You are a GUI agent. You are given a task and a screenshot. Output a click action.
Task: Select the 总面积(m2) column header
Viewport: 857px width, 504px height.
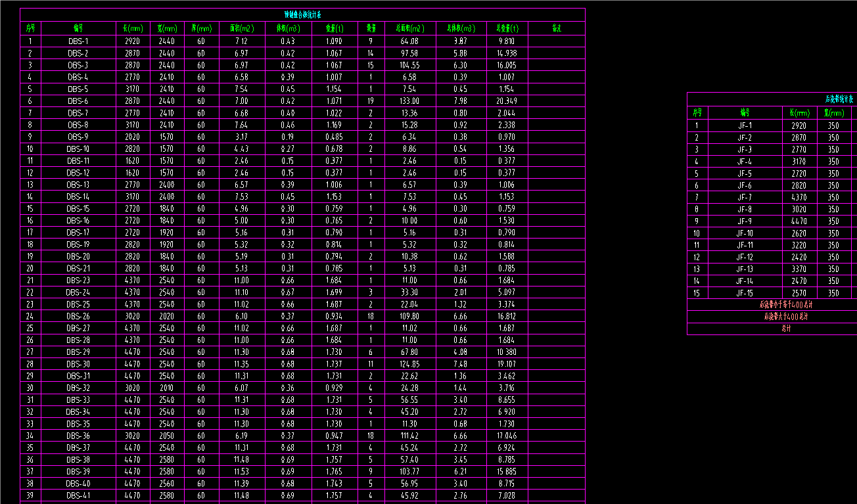click(410, 28)
